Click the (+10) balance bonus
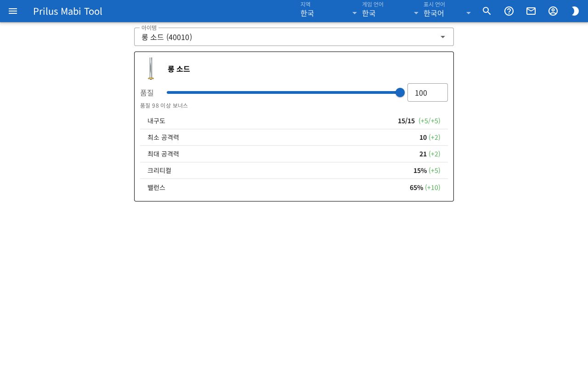The height and width of the screenshot is (368, 588). (432, 187)
